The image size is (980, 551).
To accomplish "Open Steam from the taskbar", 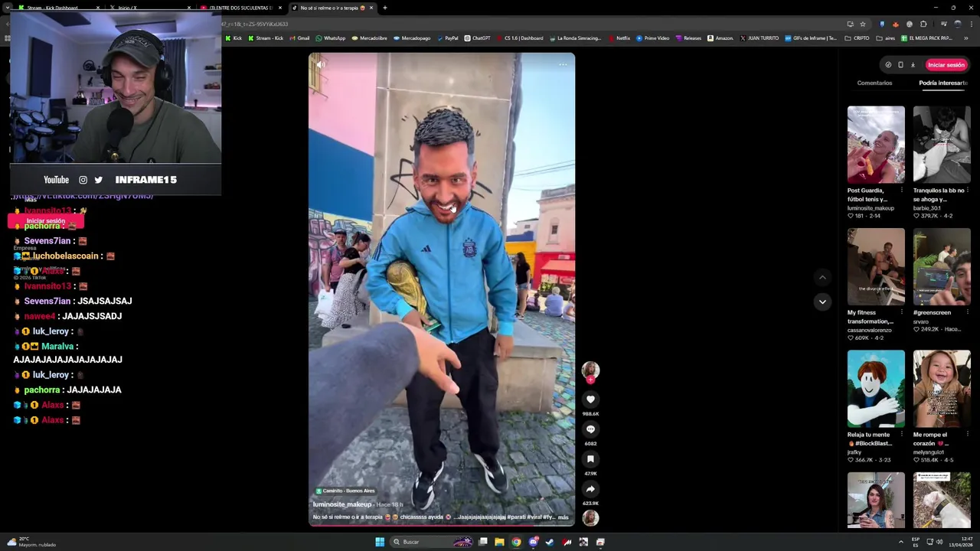I will pos(550,542).
